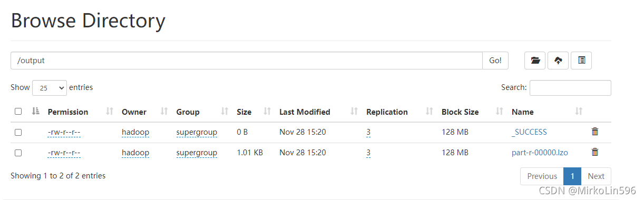The image size is (644, 200).
Task: Open replication value 3 for _SUCCESS
Action: click(x=368, y=132)
